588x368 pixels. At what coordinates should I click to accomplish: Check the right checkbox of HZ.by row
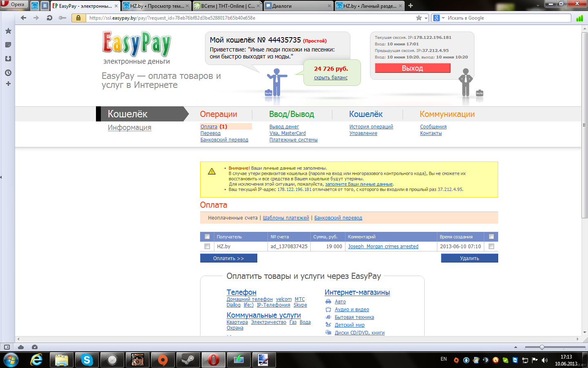[x=491, y=247]
